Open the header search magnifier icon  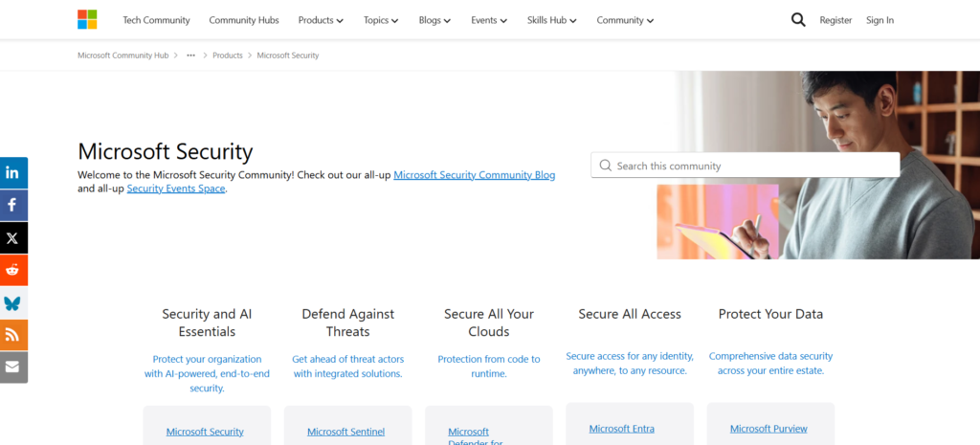(798, 20)
